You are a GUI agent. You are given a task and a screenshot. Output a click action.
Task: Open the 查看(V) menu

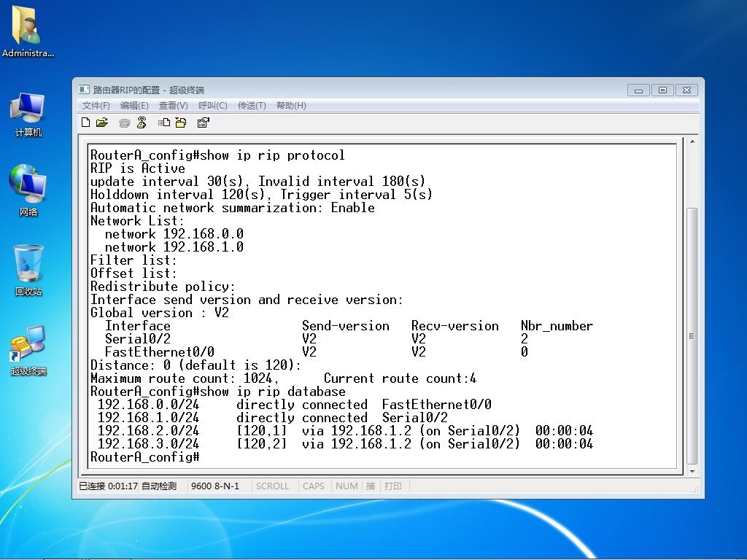[174, 105]
